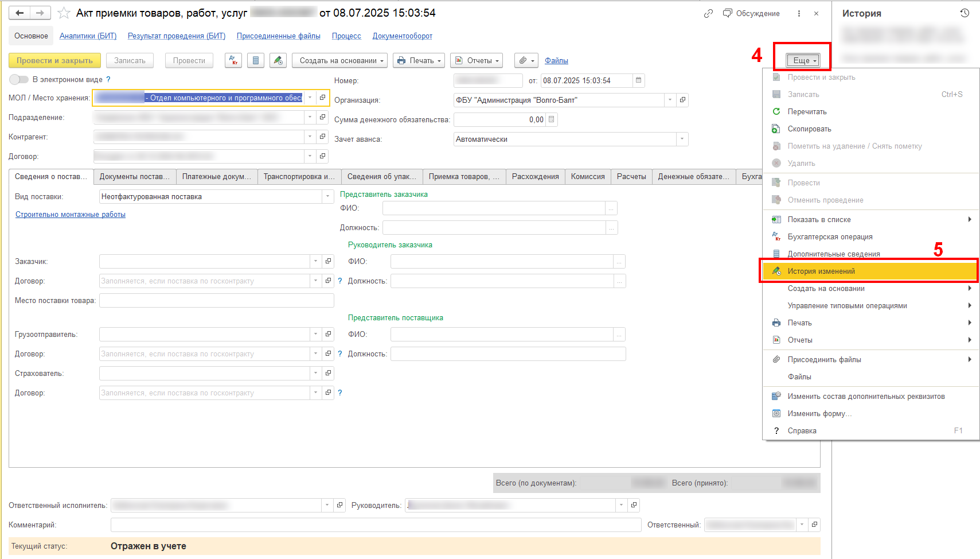Click the change history pencil icon in toolbar
Screen dimensions: 980x559
tap(278, 60)
